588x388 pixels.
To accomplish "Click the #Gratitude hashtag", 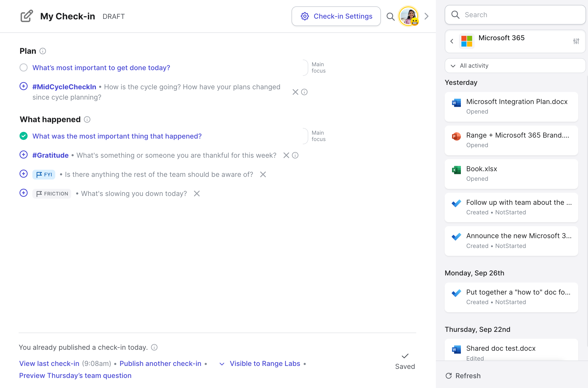I will click(x=51, y=155).
